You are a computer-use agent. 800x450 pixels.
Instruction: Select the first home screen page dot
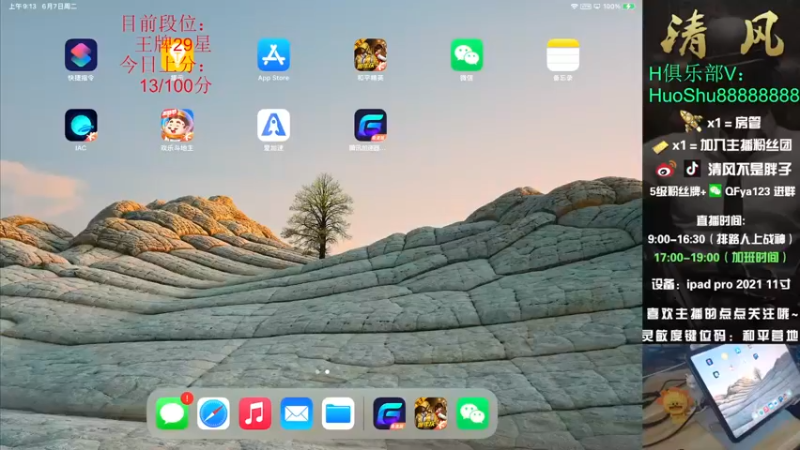(318, 372)
